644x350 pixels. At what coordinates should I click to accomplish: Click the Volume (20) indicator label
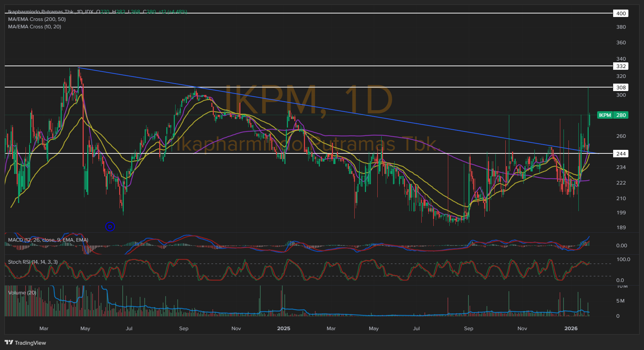coord(22,293)
